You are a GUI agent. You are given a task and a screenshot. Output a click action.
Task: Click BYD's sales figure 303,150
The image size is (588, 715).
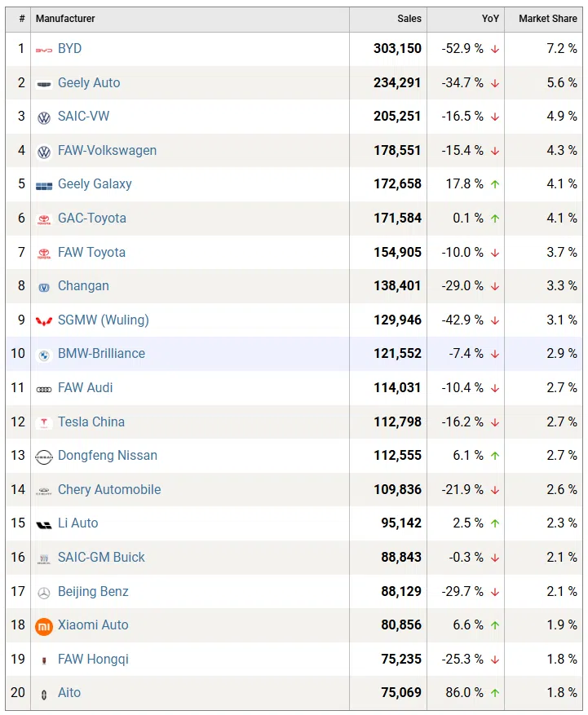pyautogui.click(x=397, y=49)
